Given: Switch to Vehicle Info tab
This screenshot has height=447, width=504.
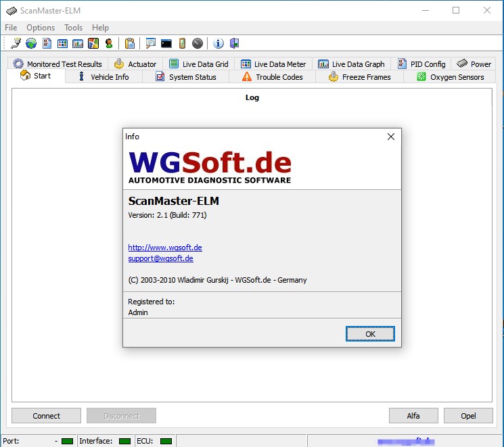Looking at the screenshot, I should click(104, 77).
